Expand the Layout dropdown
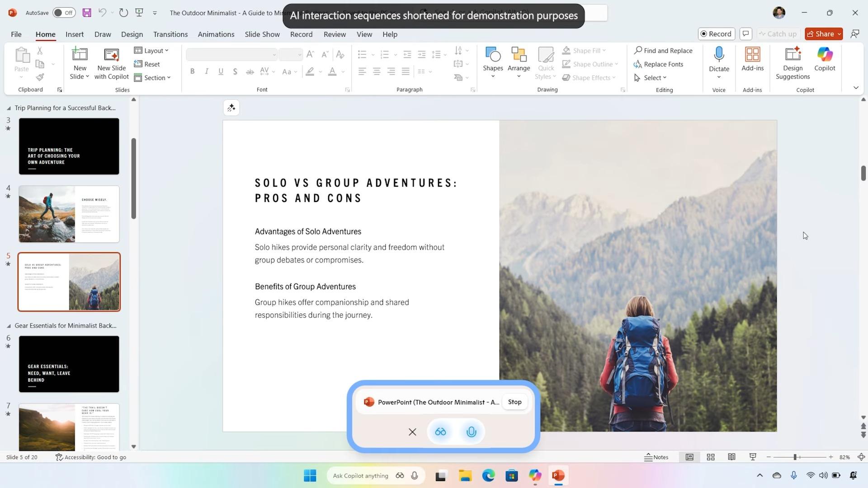The image size is (868, 488). click(x=152, y=50)
